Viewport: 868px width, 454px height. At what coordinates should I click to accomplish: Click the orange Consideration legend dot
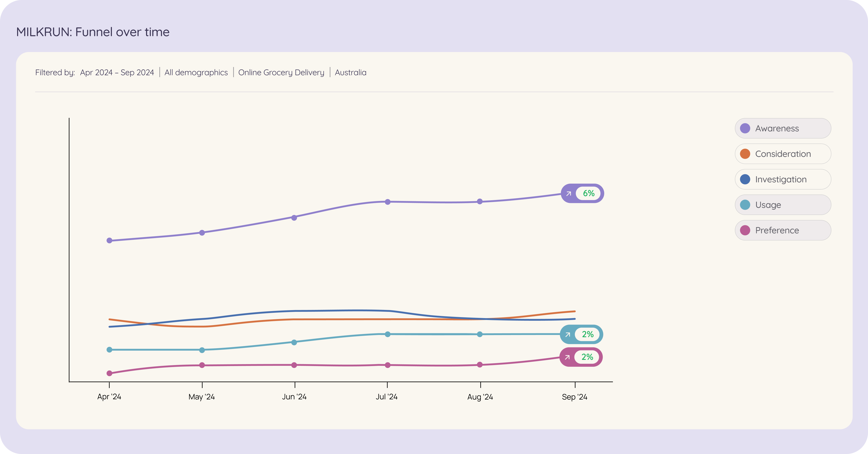[745, 154]
